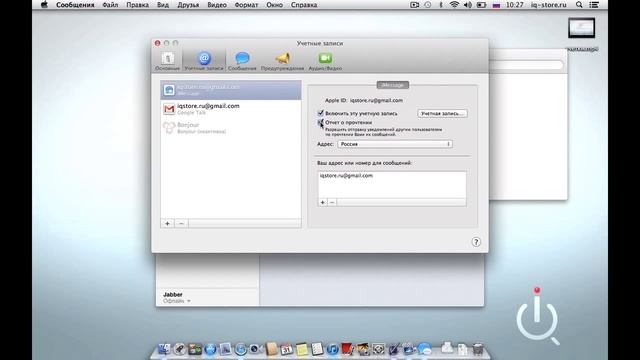Toggle Включить эту учетную запись checkbox
This screenshot has height=360, width=640.
pyautogui.click(x=320, y=113)
